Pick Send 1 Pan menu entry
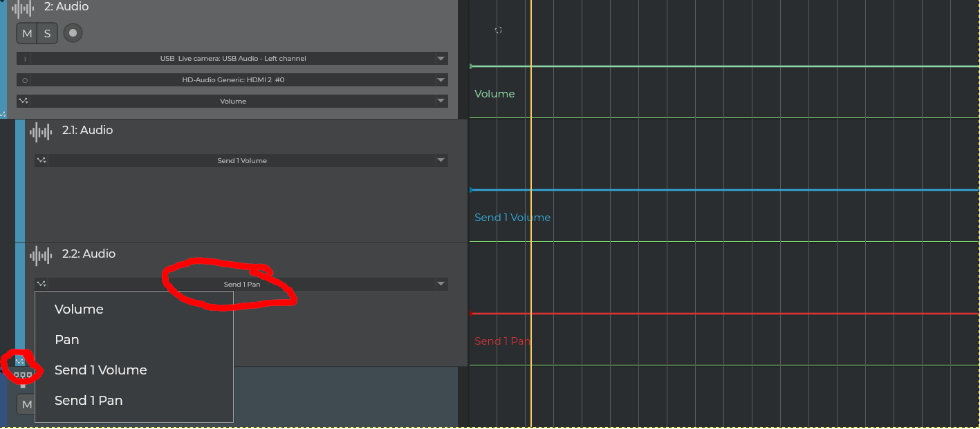980x429 pixels. tap(89, 401)
